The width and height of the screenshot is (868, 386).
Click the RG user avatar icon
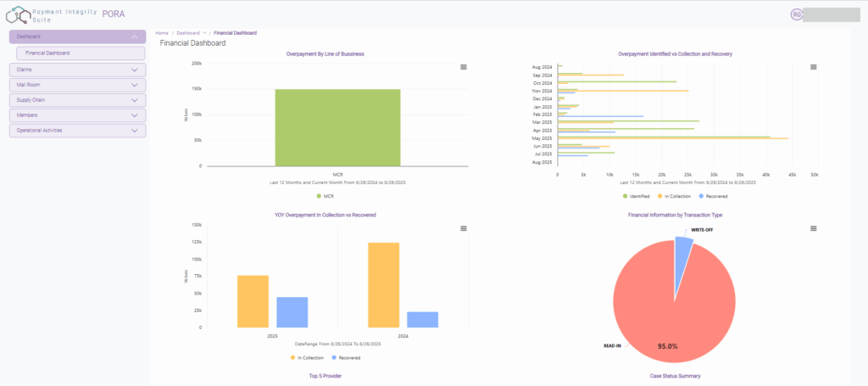point(797,14)
